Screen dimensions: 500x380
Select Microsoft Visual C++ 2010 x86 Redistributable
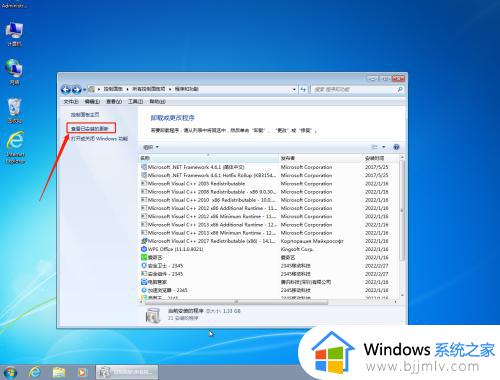[x=268, y=200]
